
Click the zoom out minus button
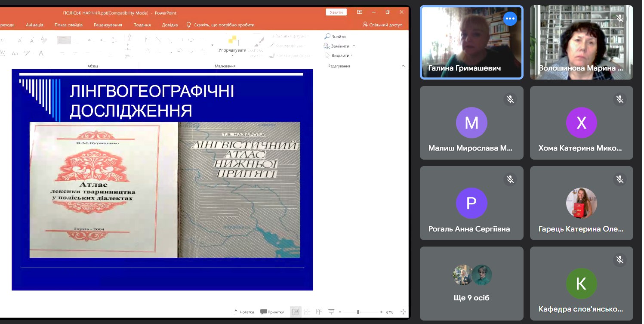coord(340,312)
